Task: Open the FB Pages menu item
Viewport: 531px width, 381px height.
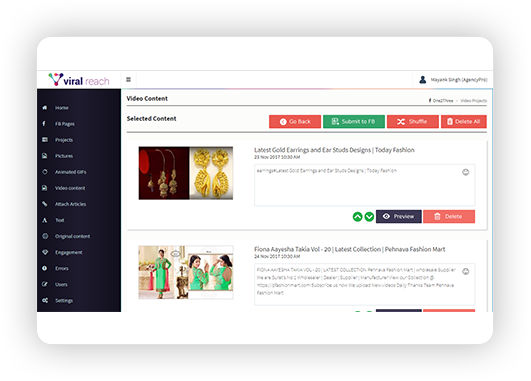Action: point(65,124)
